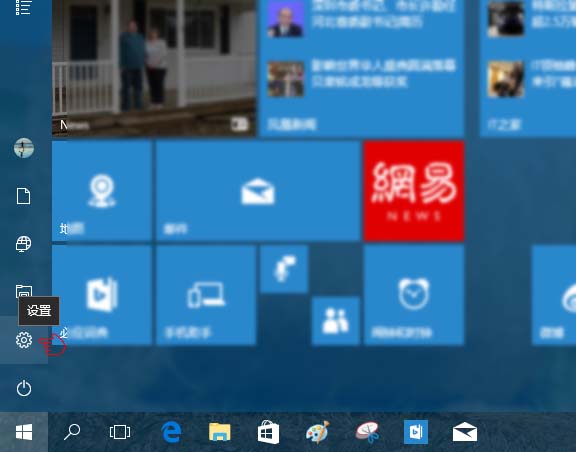Click the Power button in Start menu

point(24,388)
